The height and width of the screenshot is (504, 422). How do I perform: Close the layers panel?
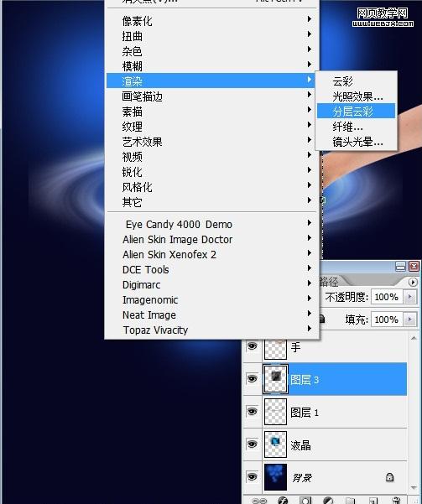pyautogui.click(x=414, y=266)
